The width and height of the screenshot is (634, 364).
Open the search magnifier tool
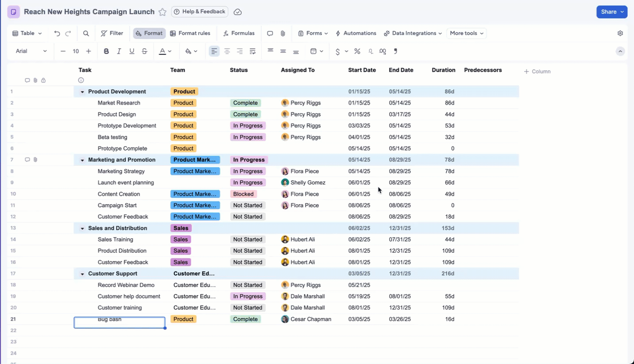(x=86, y=33)
